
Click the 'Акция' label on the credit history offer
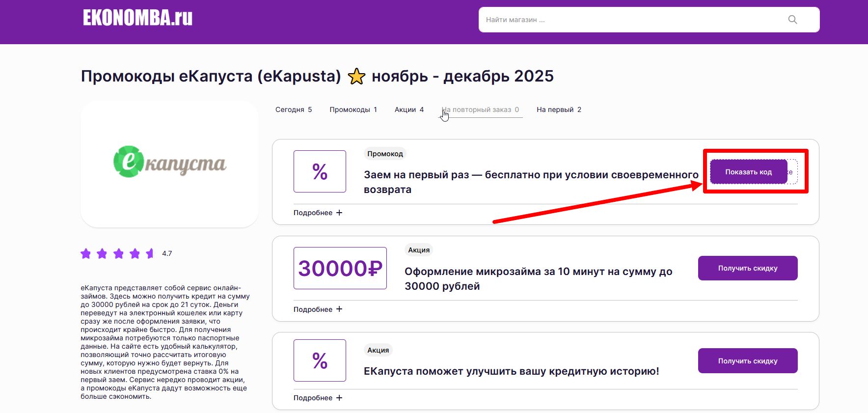[378, 350]
